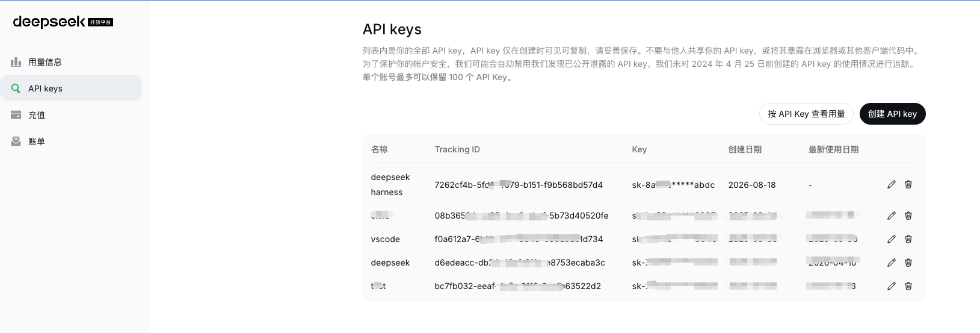Click the creation date 2026-08-18
The height and width of the screenshot is (333, 980).
pyautogui.click(x=752, y=185)
